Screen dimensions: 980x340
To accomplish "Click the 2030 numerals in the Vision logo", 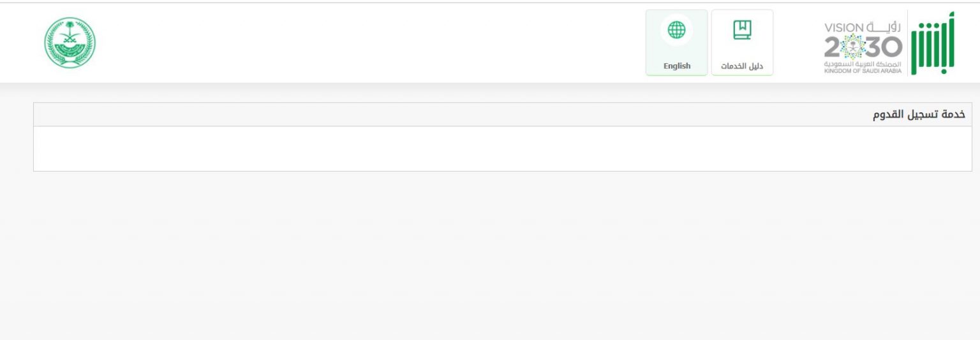I will [863, 47].
